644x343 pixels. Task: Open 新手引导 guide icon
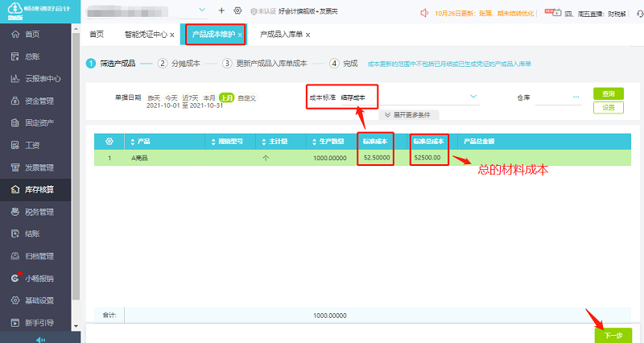tap(15, 322)
